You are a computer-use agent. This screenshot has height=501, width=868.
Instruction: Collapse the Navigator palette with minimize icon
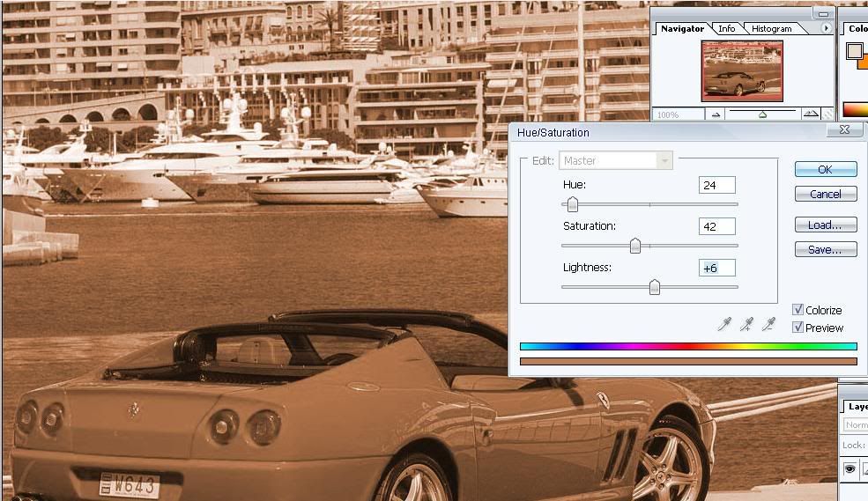[823, 14]
